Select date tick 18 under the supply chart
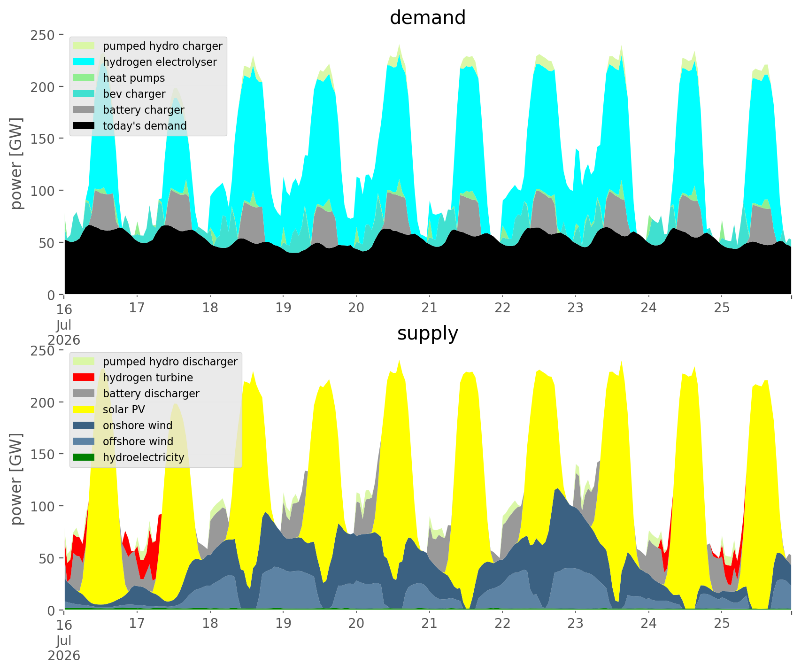 click(x=210, y=624)
